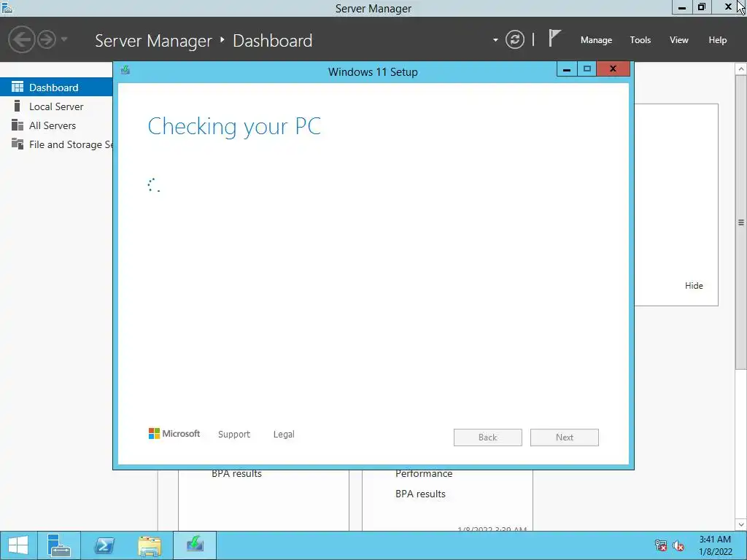Screen dimensions: 747x560
Task: Maximize the Windows 11 Setup window
Action: [x=587, y=69]
